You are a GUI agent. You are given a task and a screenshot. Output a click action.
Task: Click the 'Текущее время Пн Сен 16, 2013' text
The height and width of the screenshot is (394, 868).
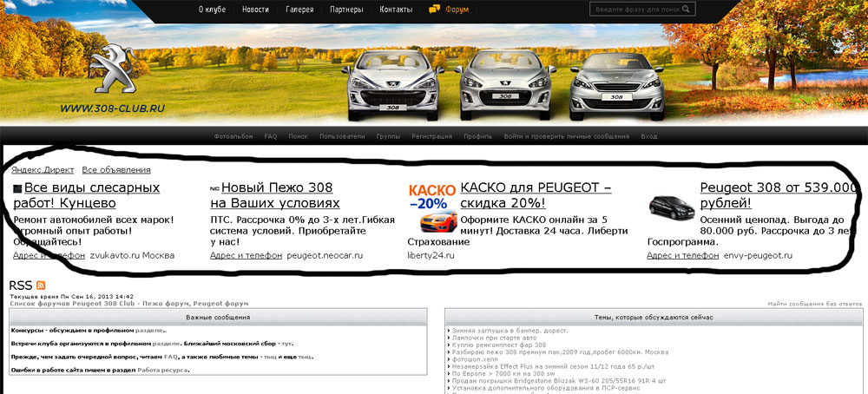[71, 297]
